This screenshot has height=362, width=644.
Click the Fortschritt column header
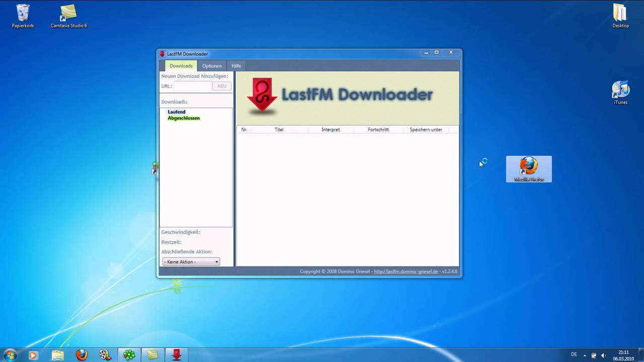(x=378, y=130)
